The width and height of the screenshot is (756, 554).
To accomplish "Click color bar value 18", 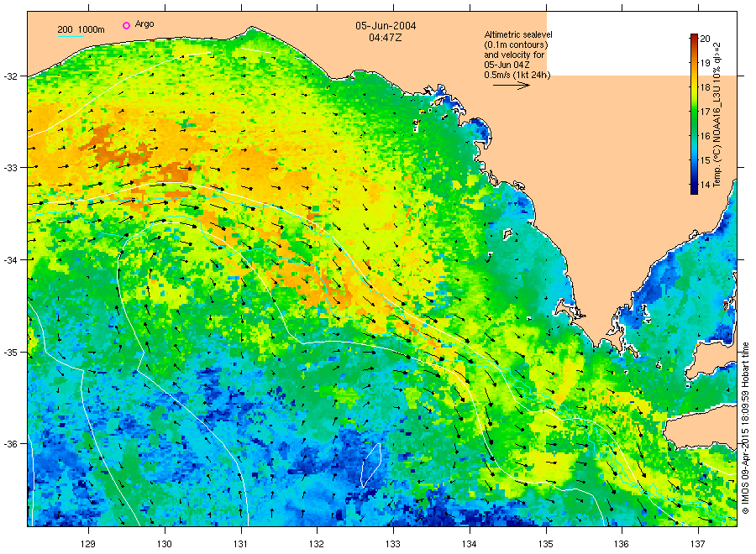I will (x=705, y=87).
